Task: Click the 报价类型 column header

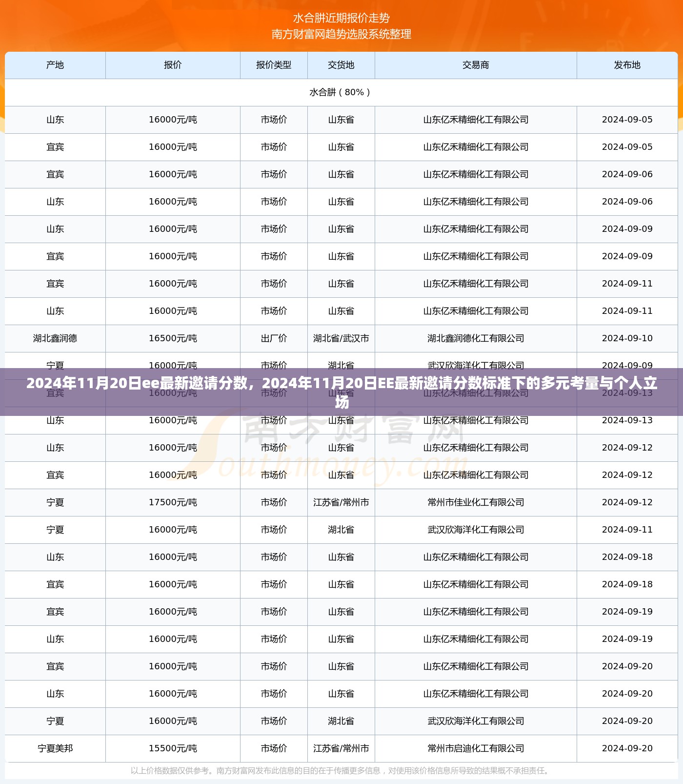Action: click(x=274, y=65)
